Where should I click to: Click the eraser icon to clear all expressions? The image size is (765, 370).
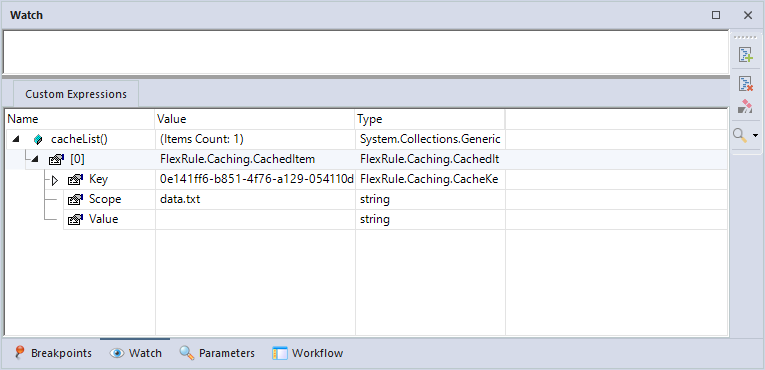[x=745, y=106]
